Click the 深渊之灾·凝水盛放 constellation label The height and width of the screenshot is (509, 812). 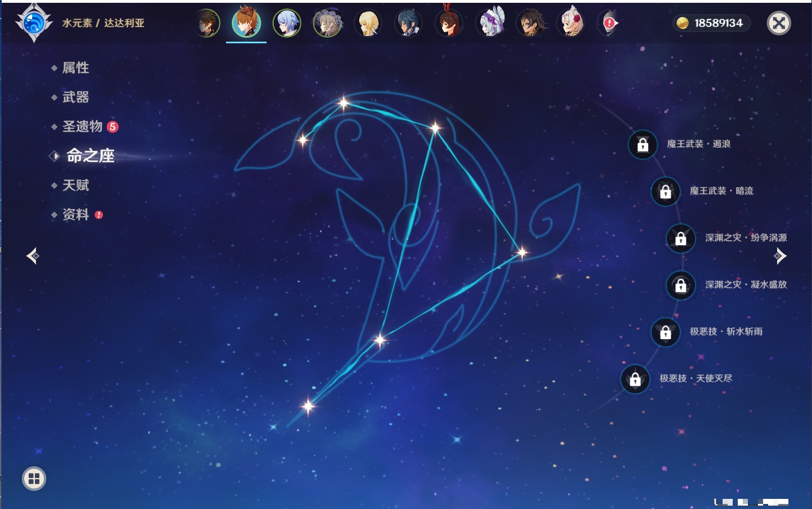tap(746, 285)
